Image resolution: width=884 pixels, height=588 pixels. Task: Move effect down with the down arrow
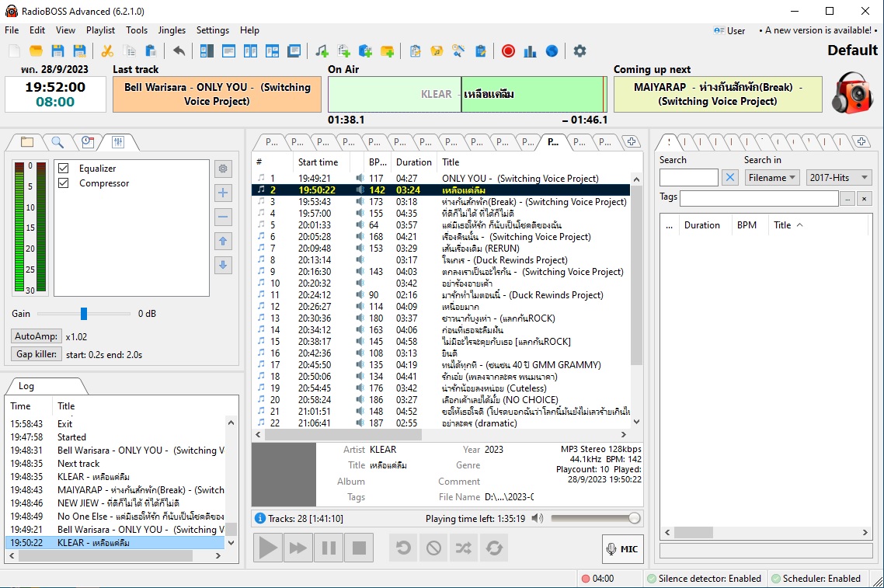223,265
